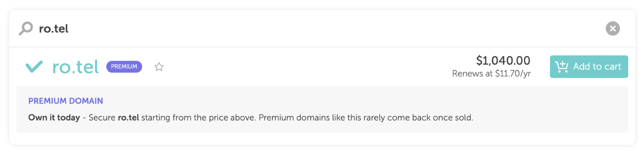
Task: Click the 'Add to cart' label text
Action: pos(597,67)
